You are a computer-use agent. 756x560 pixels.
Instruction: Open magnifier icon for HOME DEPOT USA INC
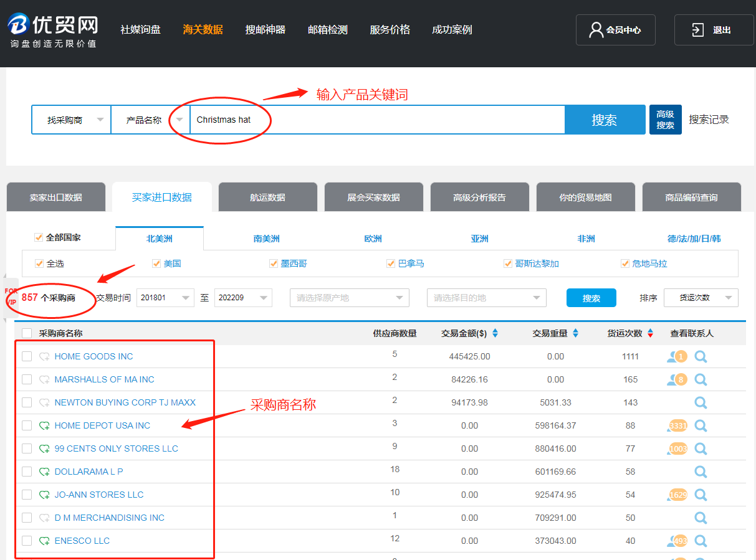701,425
